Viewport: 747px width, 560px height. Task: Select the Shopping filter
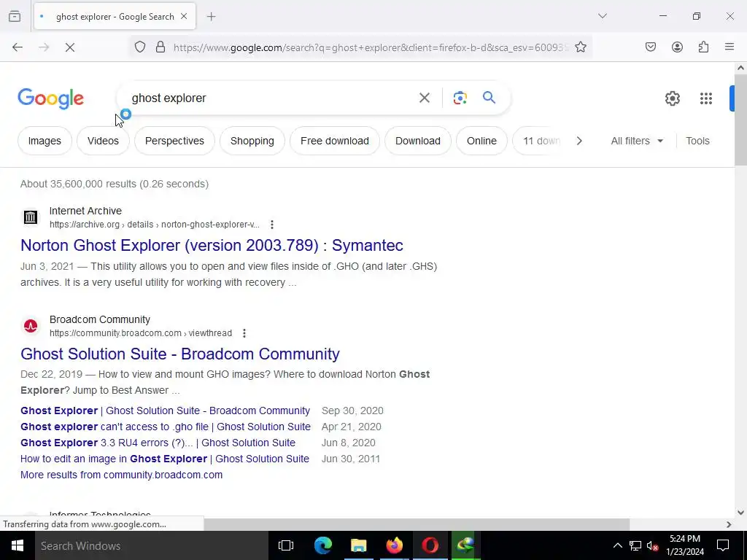tap(252, 141)
